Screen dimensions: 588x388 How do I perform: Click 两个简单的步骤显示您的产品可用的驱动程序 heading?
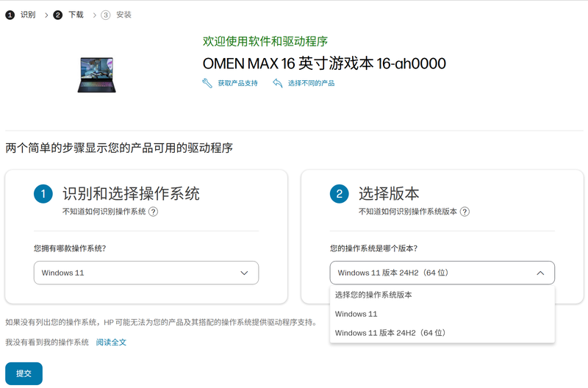(x=119, y=148)
